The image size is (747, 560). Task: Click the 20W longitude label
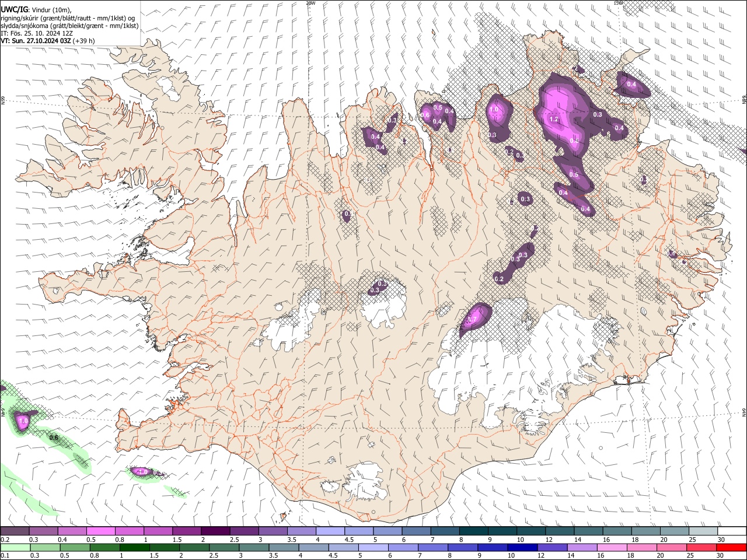click(310, 3)
